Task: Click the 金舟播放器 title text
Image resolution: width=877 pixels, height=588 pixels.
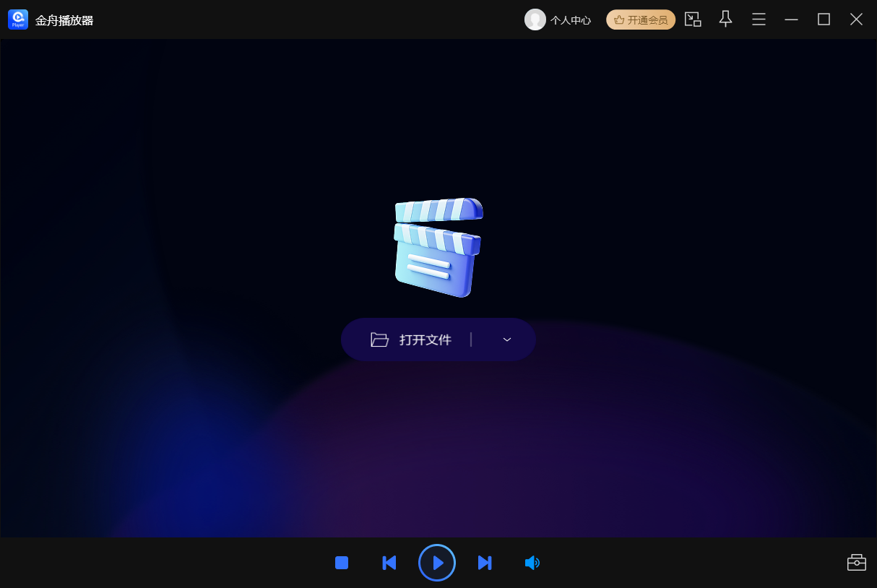Action: [64, 20]
